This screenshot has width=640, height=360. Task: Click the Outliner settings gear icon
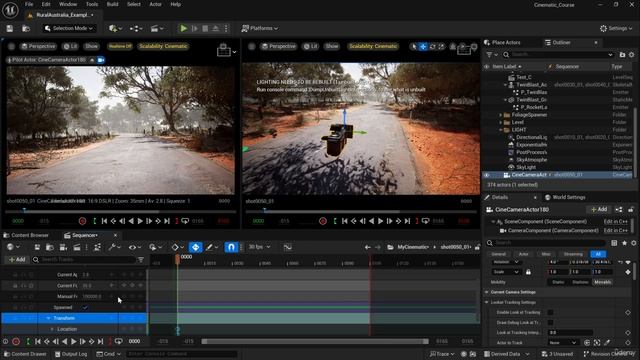631,54
